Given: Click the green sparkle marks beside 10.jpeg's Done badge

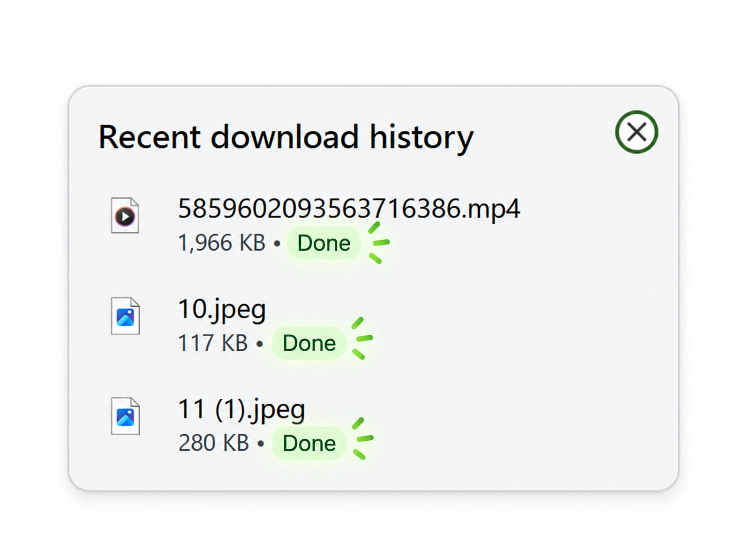Looking at the screenshot, I should pos(362,338).
